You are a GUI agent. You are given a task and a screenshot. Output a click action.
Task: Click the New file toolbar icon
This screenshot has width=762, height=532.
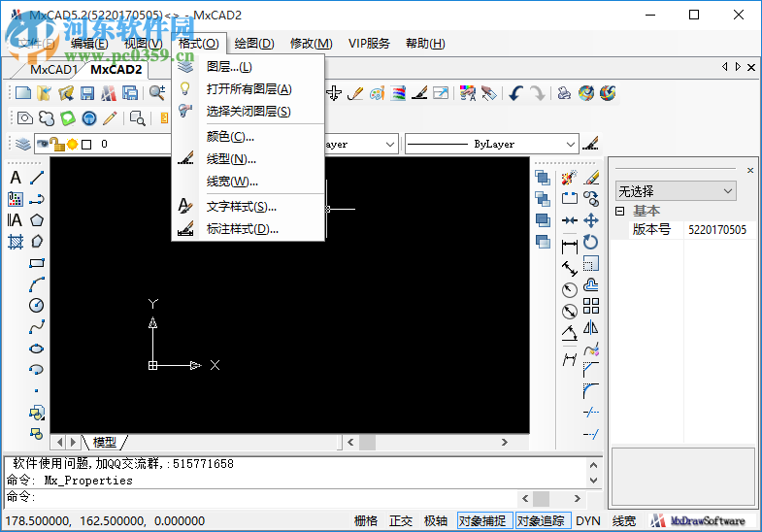pyautogui.click(x=23, y=93)
